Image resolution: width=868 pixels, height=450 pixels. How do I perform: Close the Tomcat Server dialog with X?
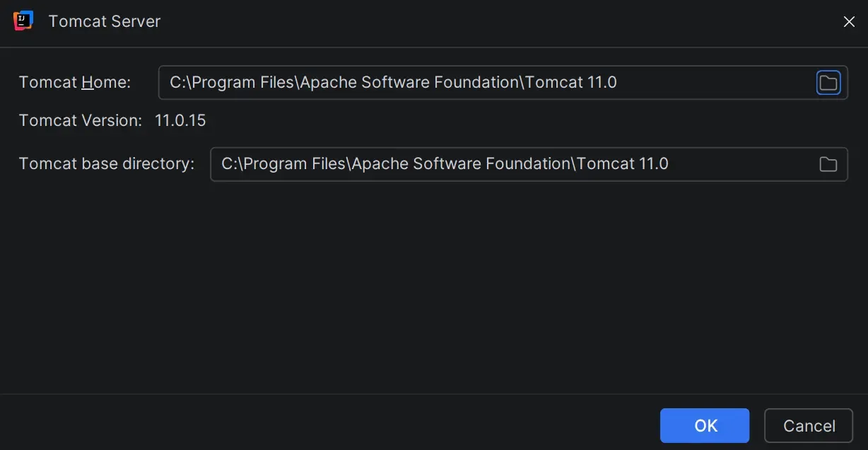pos(849,22)
